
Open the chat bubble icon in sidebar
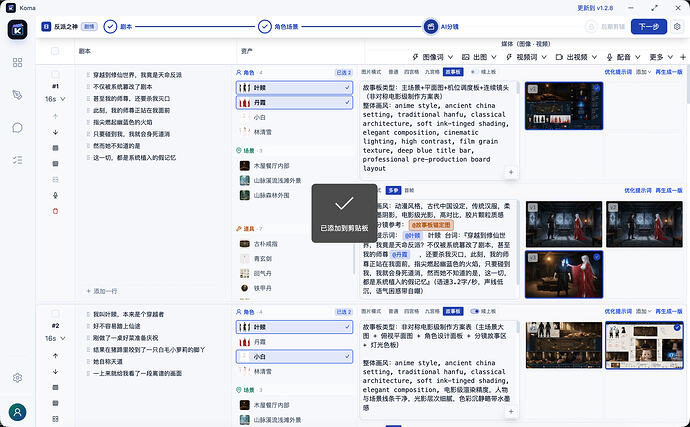17,128
